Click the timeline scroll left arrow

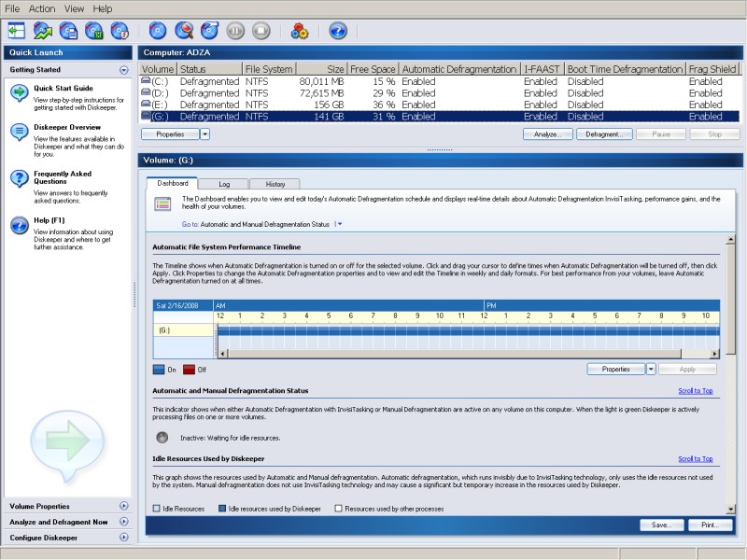point(222,354)
